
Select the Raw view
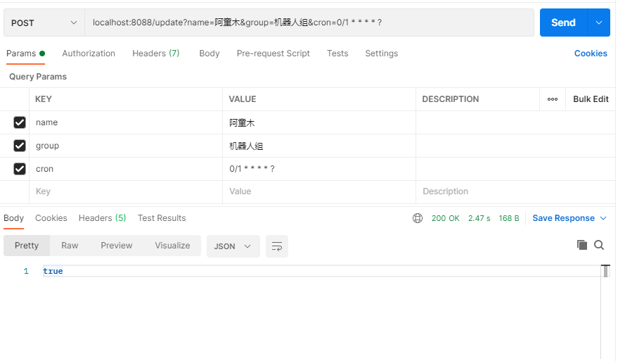point(70,246)
